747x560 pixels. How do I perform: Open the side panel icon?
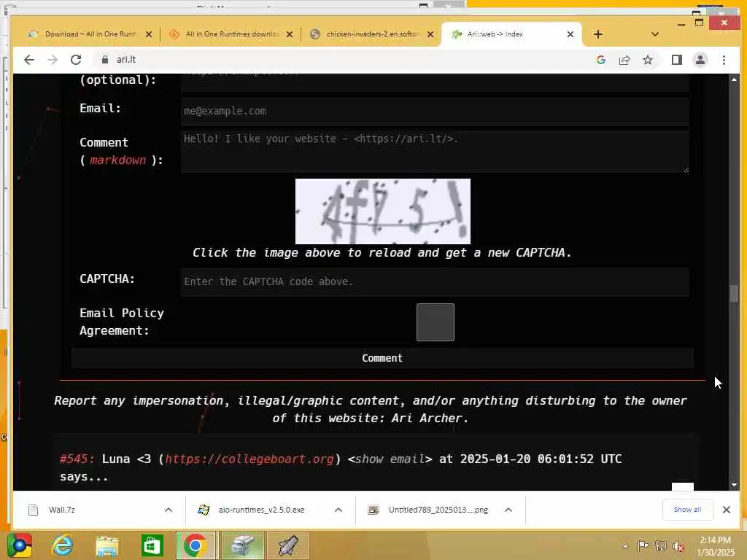(676, 60)
